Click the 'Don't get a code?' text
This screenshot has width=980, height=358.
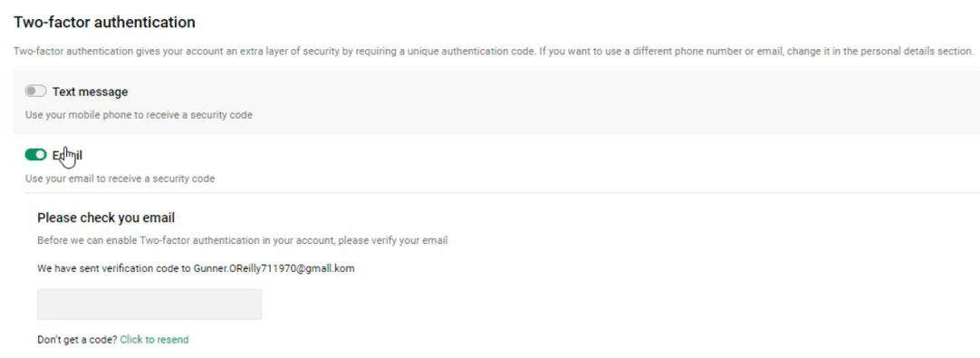[77, 340]
